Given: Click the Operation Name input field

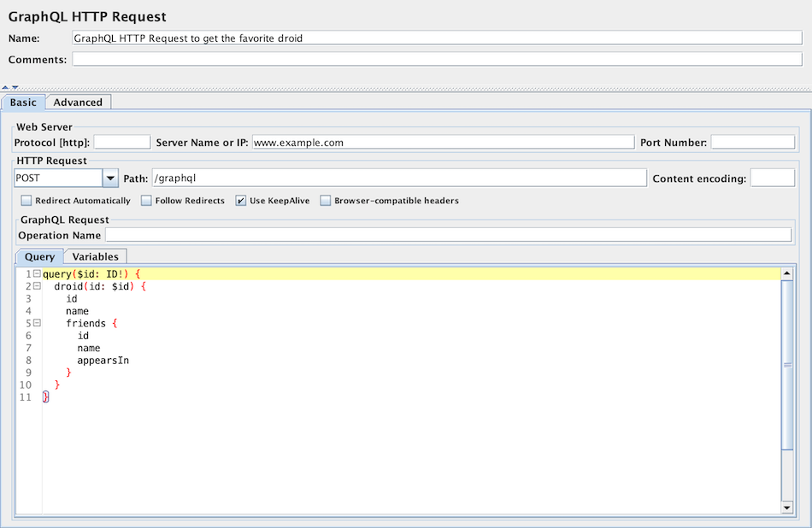Looking at the screenshot, I should 448,235.
